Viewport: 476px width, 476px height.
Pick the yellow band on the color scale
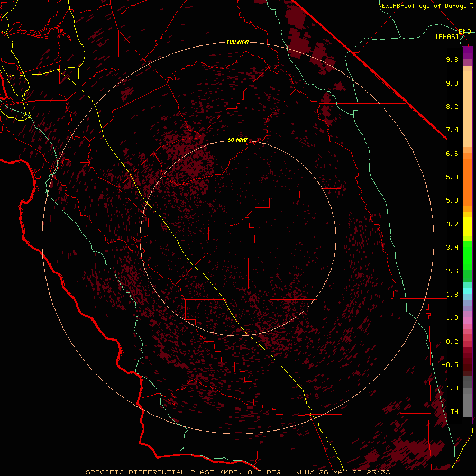(467, 226)
